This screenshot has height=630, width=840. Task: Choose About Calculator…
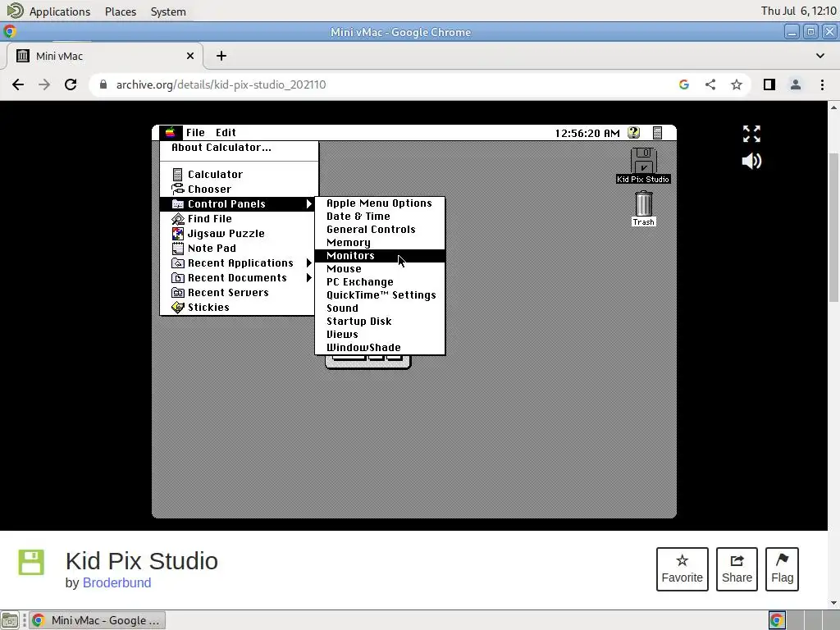(221, 148)
